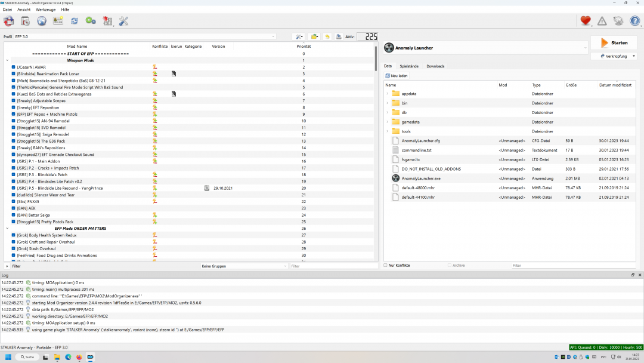This screenshot has width=644, height=363.
Task: Click the create backup icon next to Aktiv
Action: pyautogui.click(x=339, y=36)
